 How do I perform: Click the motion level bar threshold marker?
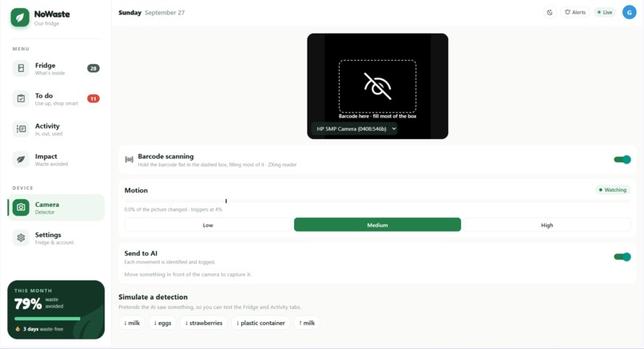[x=226, y=200]
